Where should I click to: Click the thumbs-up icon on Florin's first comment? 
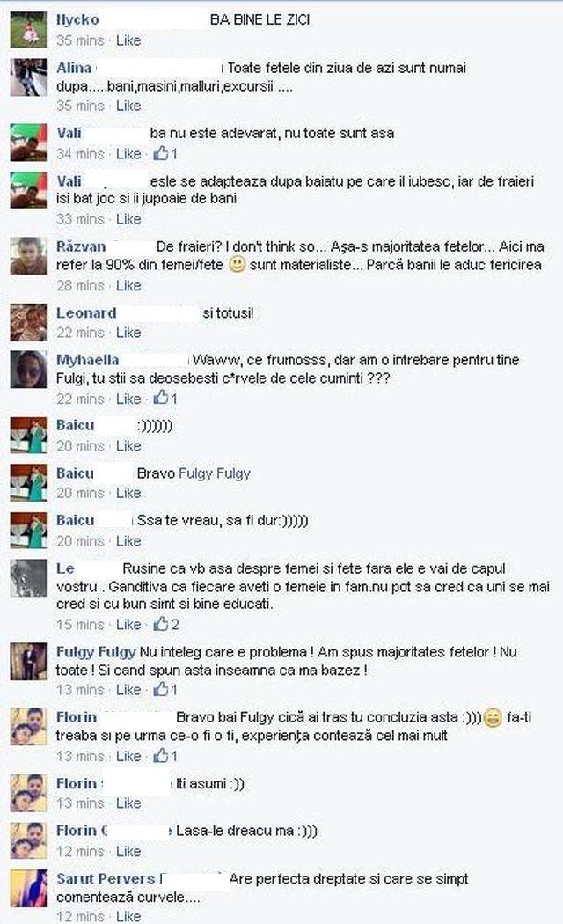click(161, 755)
